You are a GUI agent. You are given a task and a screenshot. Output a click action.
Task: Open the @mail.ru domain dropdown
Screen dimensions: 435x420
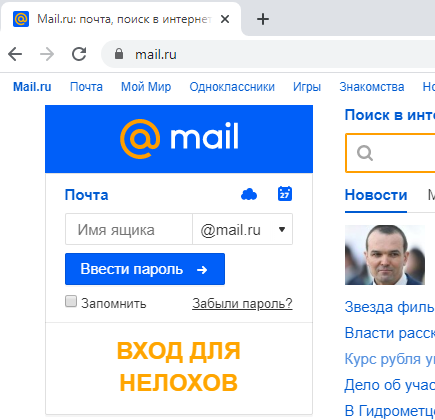[x=243, y=230]
